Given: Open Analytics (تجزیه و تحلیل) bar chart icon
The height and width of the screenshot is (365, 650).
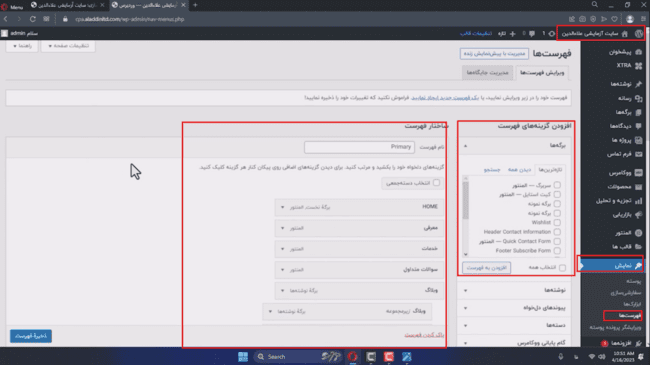Looking at the screenshot, I should click(638, 201).
